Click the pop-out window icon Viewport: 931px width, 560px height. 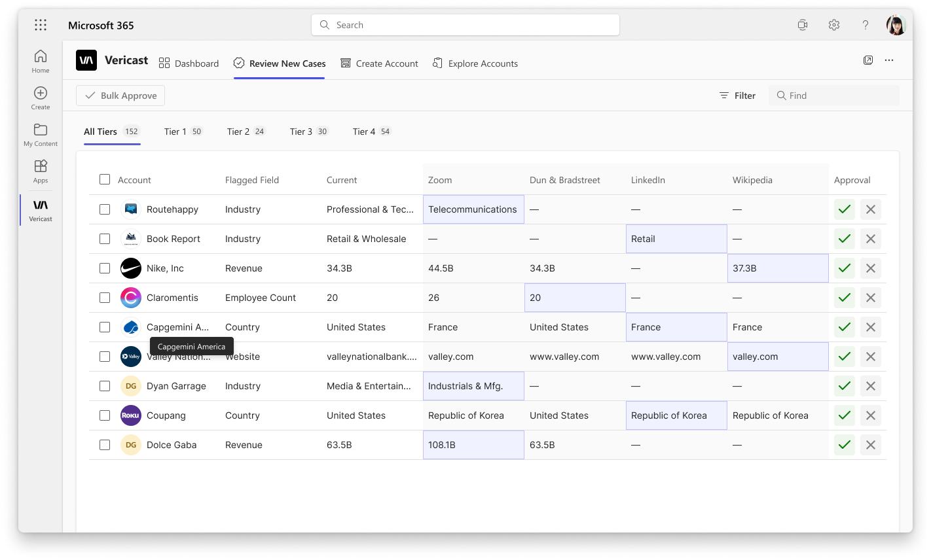[x=868, y=60]
